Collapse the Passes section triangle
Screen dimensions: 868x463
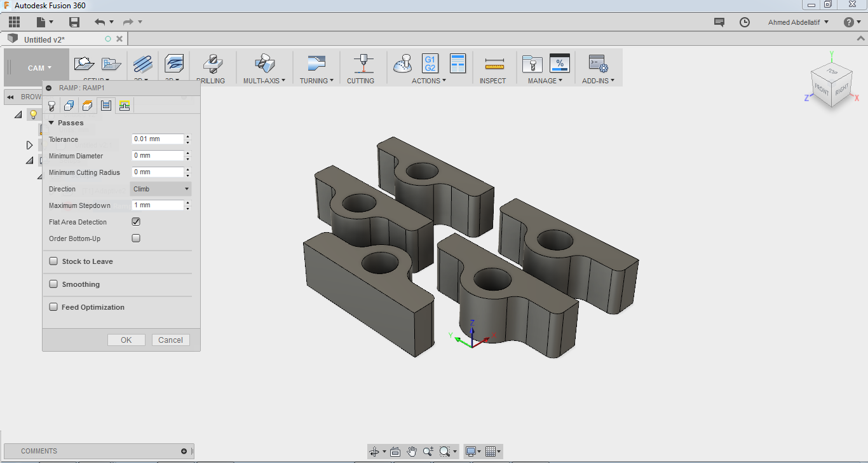(51, 123)
